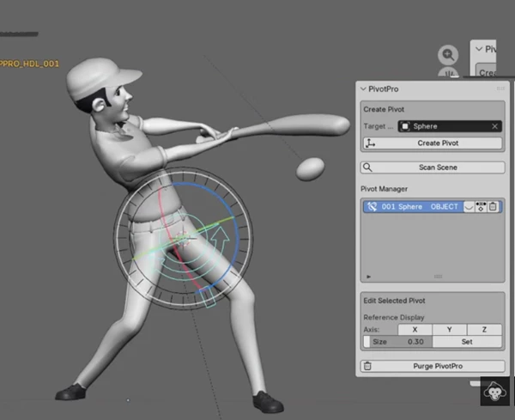Screen dimensions: 515x420
Task: Click the magnifier icon on Scan Scene
Action: point(367,167)
